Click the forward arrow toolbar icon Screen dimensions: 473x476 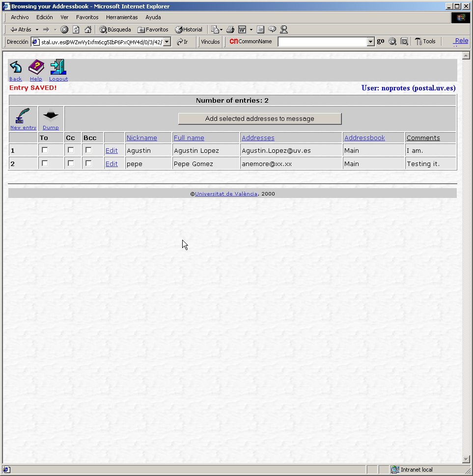pyautogui.click(x=46, y=29)
